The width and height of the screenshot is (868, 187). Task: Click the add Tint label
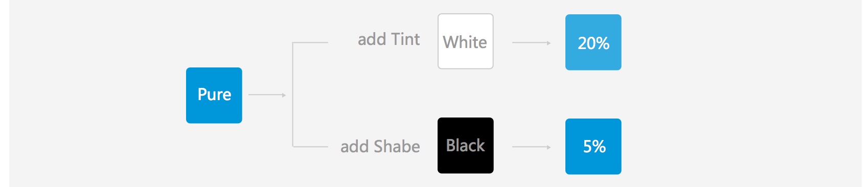tap(389, 39)
